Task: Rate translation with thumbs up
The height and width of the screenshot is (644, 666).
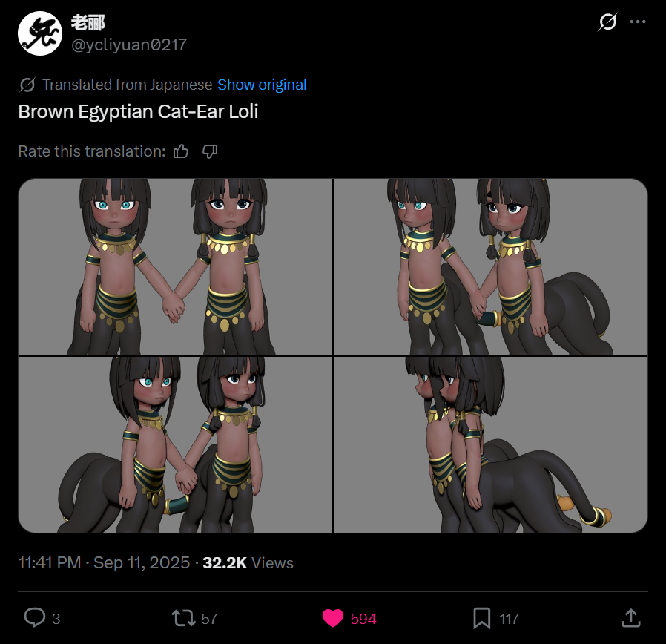Action: point(180,151)
